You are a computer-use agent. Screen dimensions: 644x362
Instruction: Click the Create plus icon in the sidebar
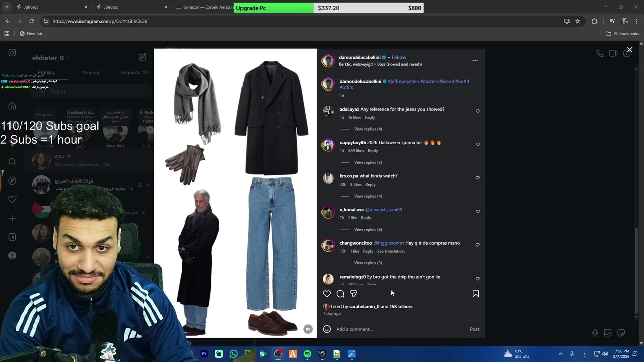12,218
